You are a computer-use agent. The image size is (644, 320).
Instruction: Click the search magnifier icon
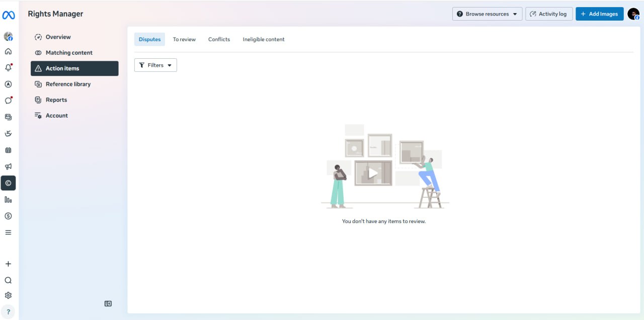8,280
